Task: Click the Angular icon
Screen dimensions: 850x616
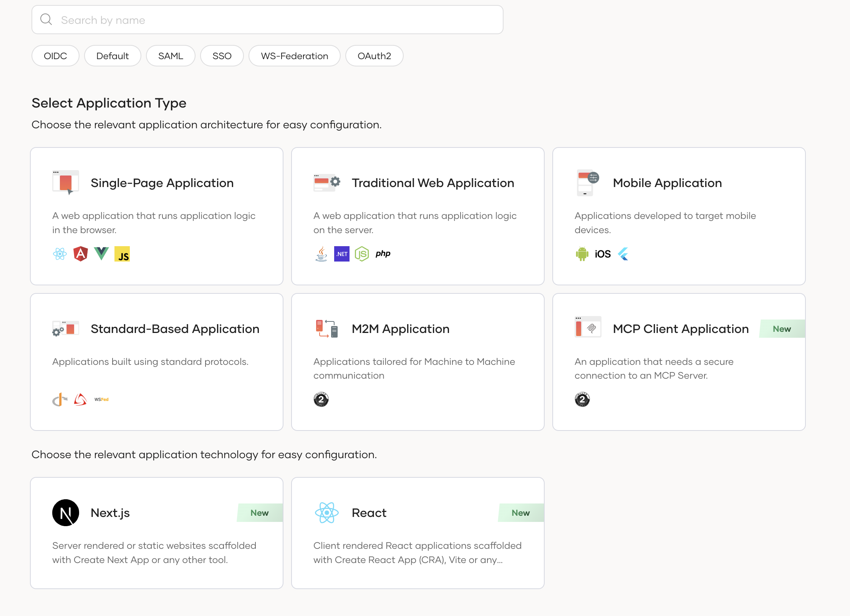Action: 81,254
